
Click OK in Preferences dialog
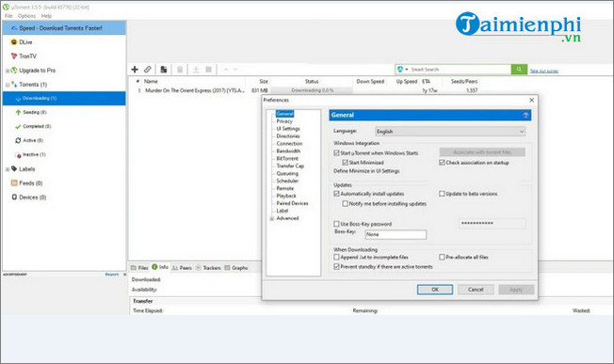[x=435, y=290]
